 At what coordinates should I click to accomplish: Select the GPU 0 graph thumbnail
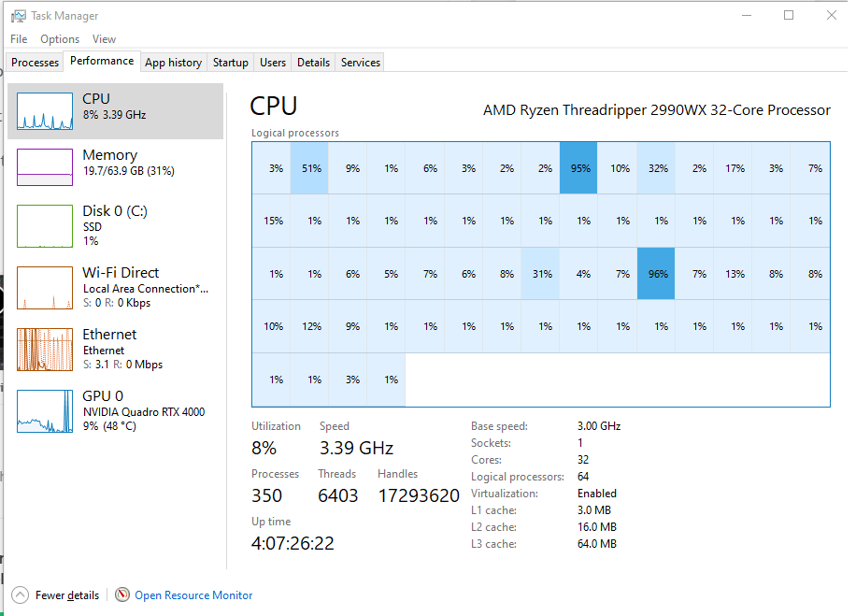click(x=45, y=411)
